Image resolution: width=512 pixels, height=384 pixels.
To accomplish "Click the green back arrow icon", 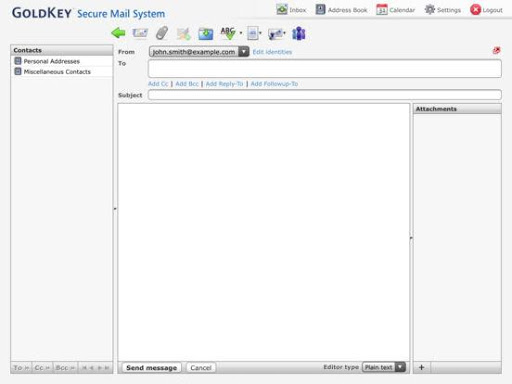I will (x=118, y=33).
